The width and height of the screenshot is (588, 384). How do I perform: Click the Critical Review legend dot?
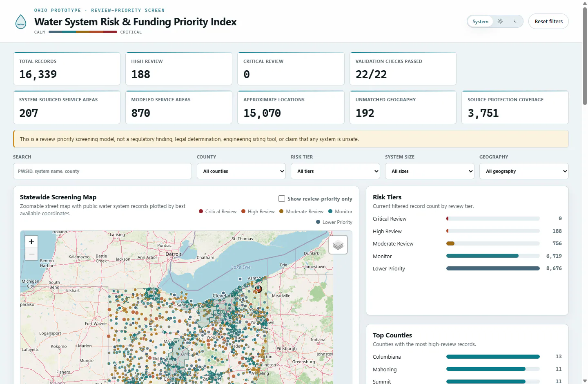click(x=201, y=212)
